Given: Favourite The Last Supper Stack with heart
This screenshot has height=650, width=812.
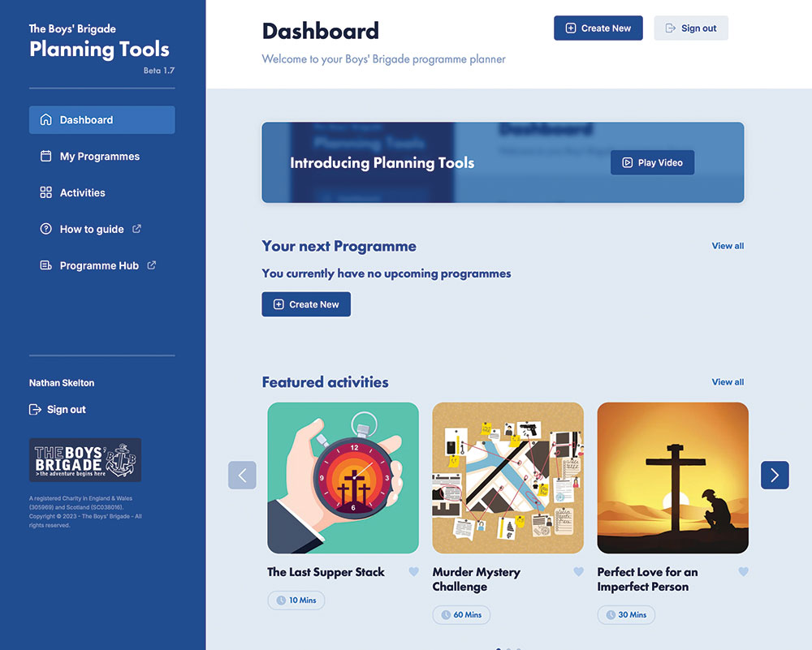Looking at the screenshot, I should (x=414, y=571).
